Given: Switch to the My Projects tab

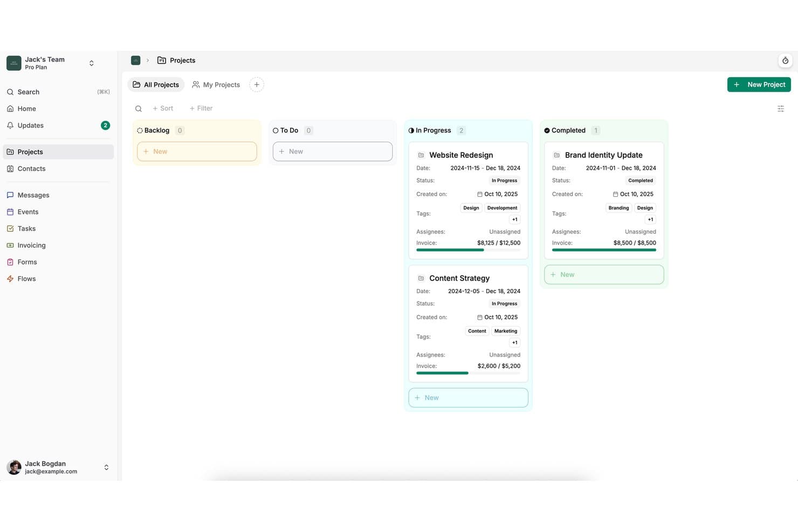Looking at the screenshot, I should [216, 85].
